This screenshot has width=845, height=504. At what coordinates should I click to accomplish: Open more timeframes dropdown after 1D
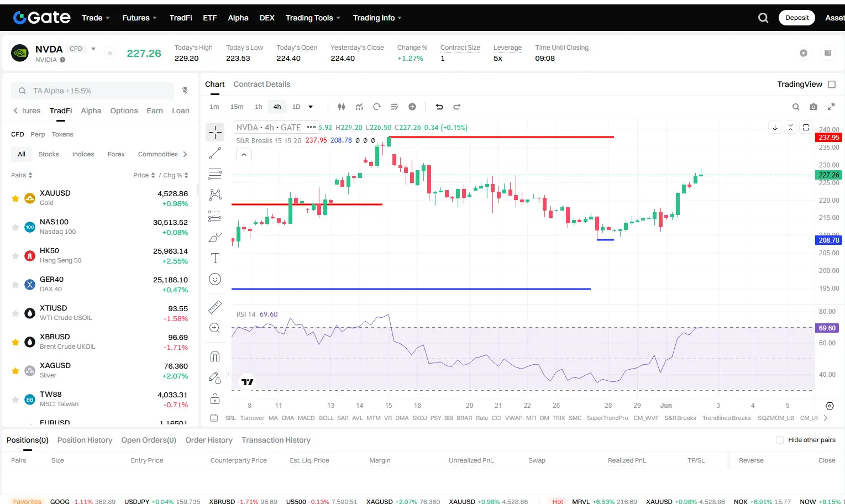coord(311,107)
